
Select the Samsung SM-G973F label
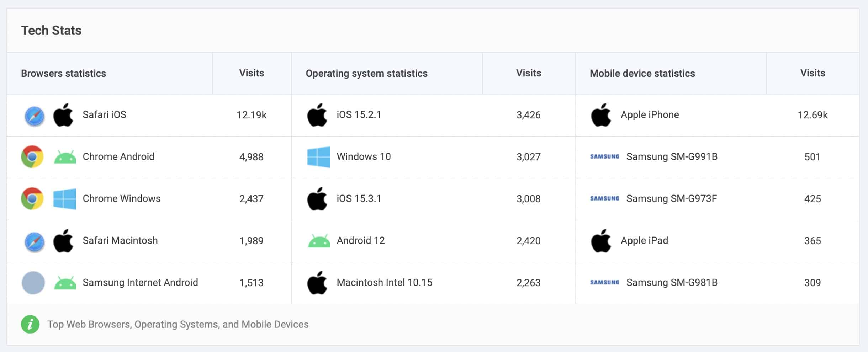(672, 199)
